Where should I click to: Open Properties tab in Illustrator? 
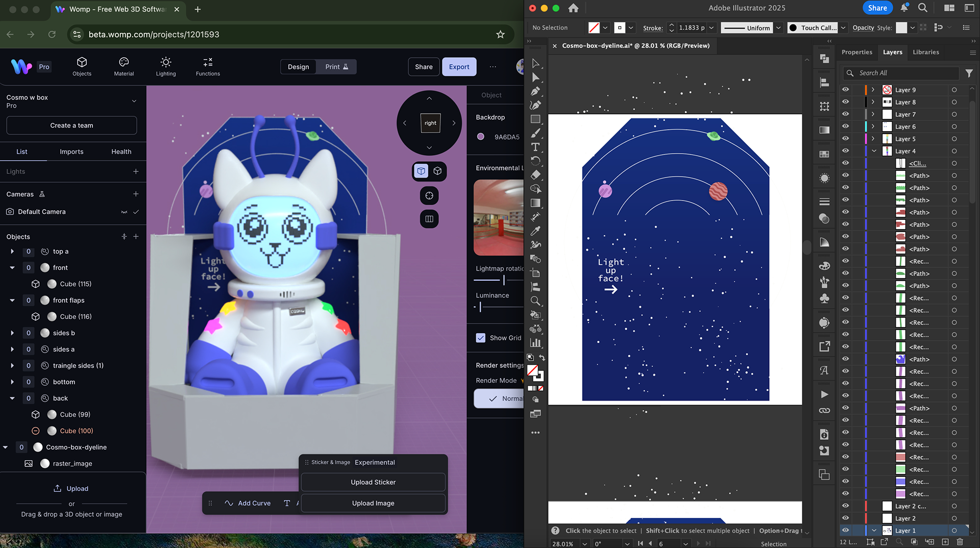click(x=856, y=52)
